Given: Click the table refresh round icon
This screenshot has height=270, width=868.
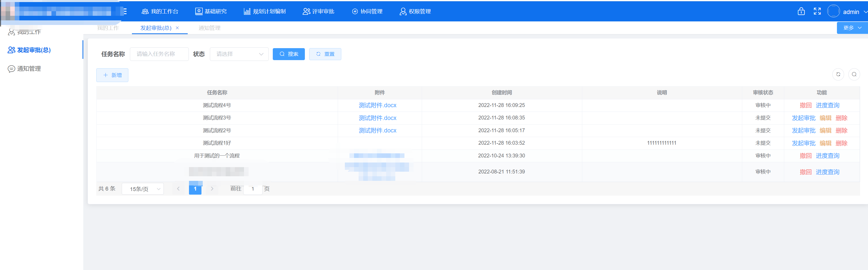Looking at the screenshot, I should pyautogui.click(x=838, y=74).
